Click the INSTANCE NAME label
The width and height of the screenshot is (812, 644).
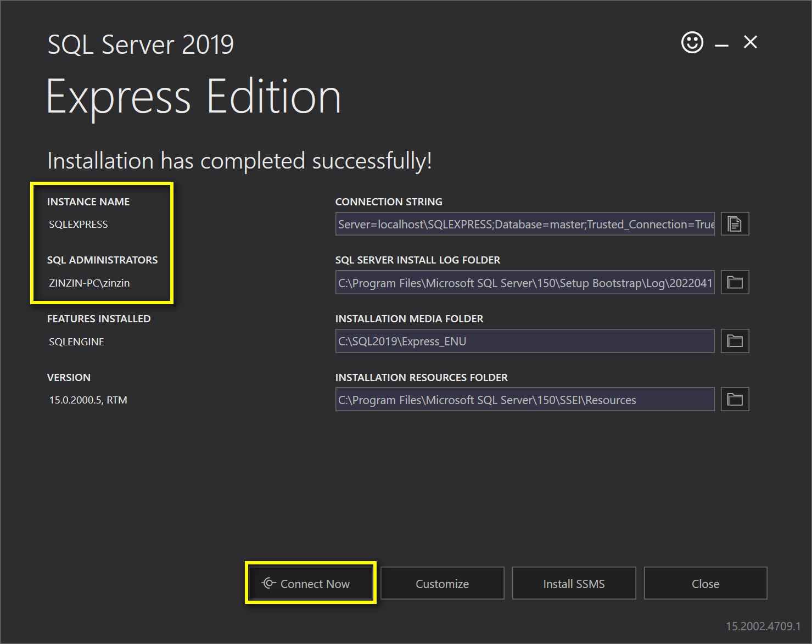(x=88, y=201)
